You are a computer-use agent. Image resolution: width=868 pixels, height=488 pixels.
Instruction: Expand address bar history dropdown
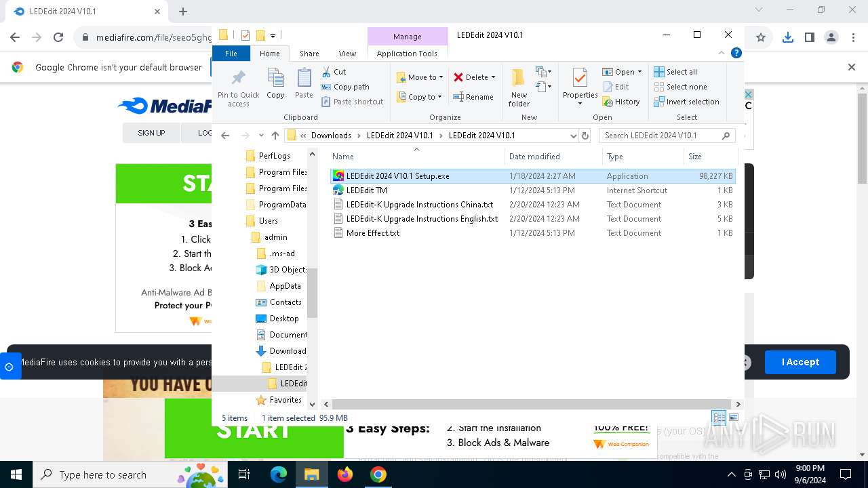574,136
